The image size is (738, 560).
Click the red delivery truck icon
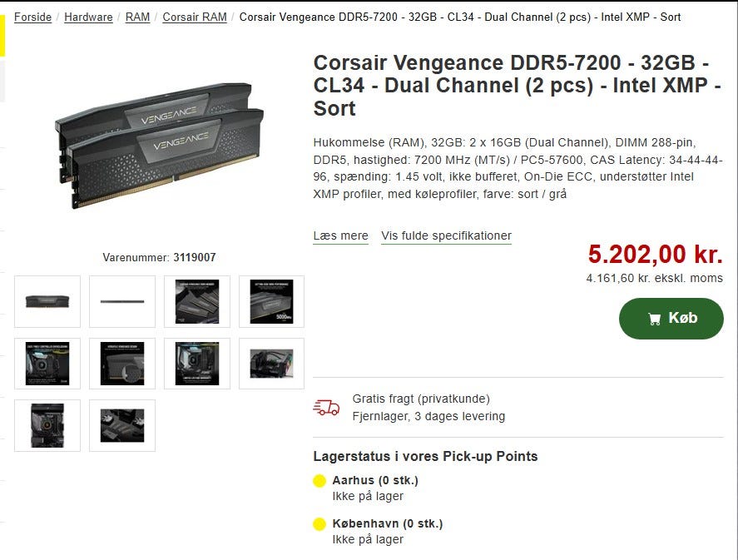point(326,408)
